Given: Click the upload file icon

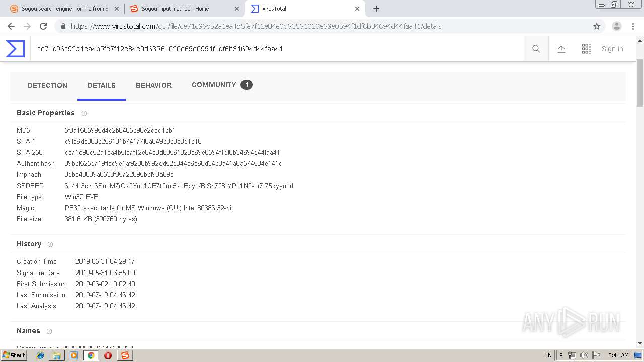Looking at the screenshot, I should click(x=561, y=49).
